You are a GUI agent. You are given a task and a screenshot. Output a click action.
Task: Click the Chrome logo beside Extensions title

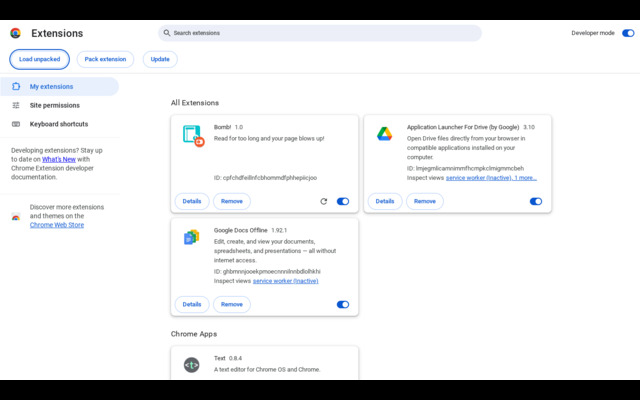(16, 33)
